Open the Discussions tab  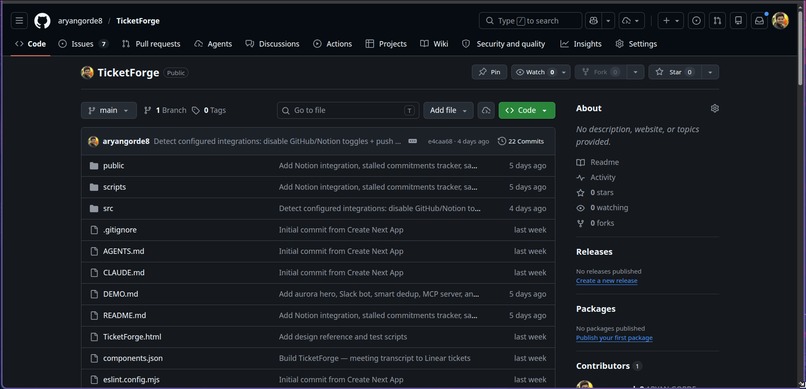click(272, 44)
